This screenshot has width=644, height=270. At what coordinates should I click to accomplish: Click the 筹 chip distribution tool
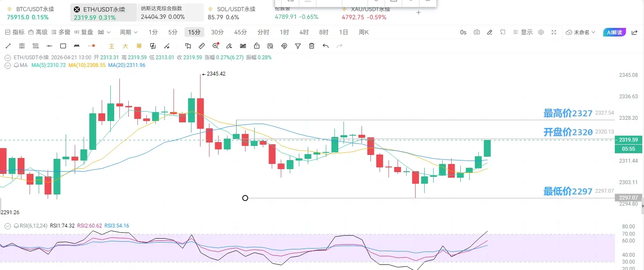139,46
